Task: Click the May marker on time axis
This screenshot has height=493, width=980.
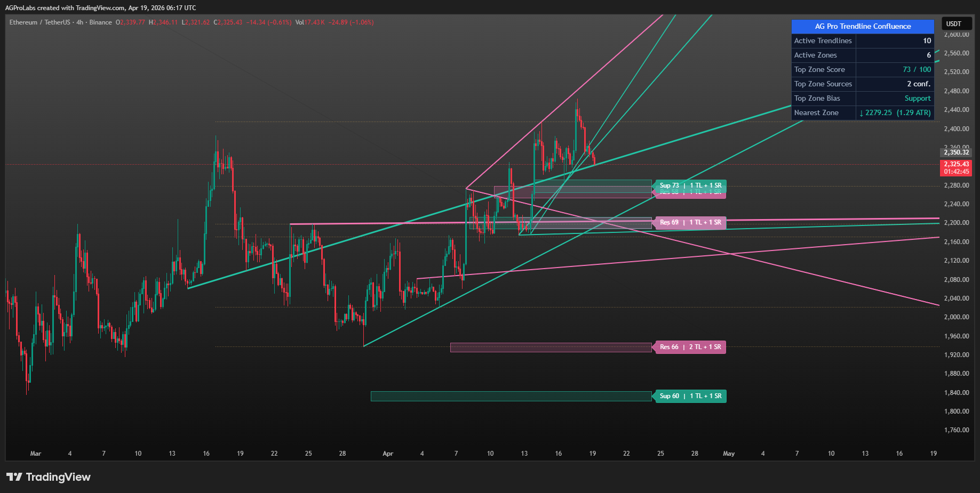Action: [x=729, y=454]
